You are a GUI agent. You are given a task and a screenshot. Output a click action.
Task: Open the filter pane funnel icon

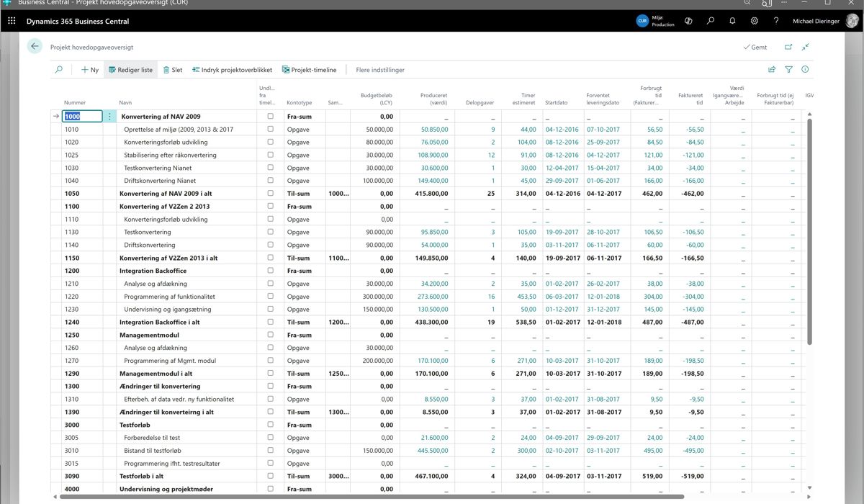click(x=788, y=70)
